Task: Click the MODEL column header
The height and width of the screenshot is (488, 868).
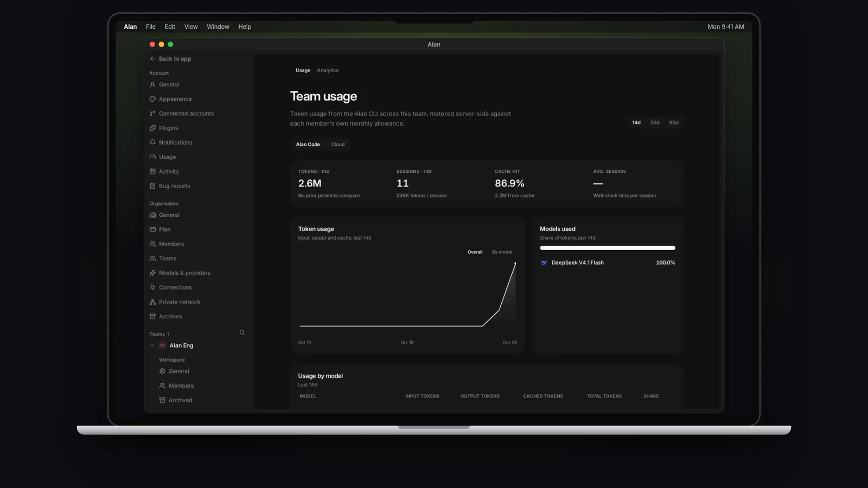Action: [x=308, y=396]
